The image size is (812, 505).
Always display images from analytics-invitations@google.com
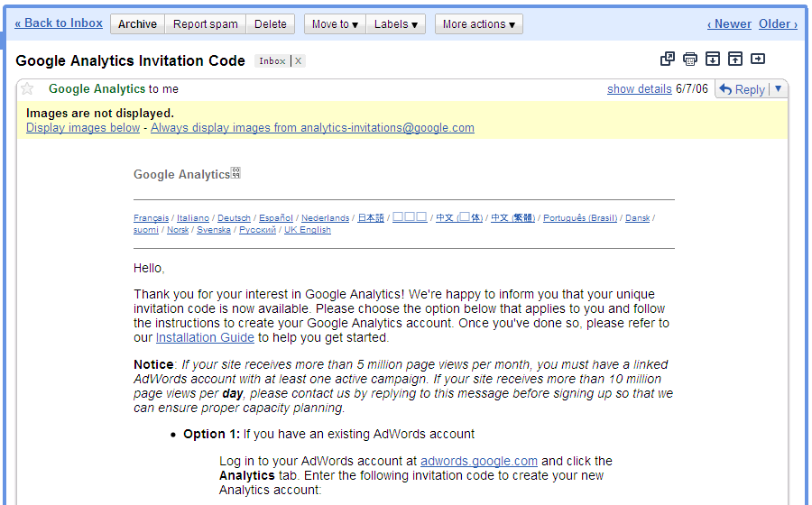[x=312, y=128]
